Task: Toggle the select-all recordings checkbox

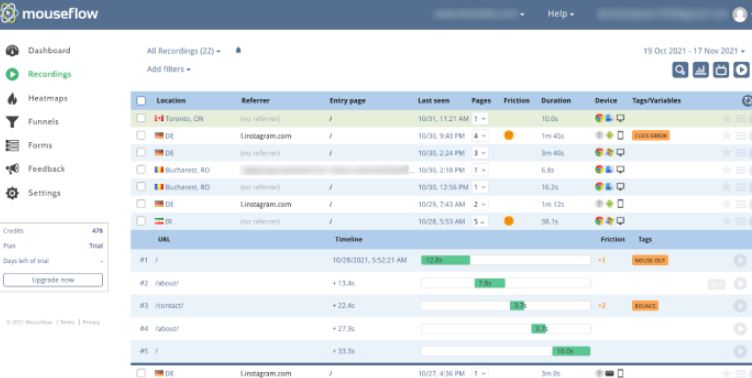Action: point(141,101)
